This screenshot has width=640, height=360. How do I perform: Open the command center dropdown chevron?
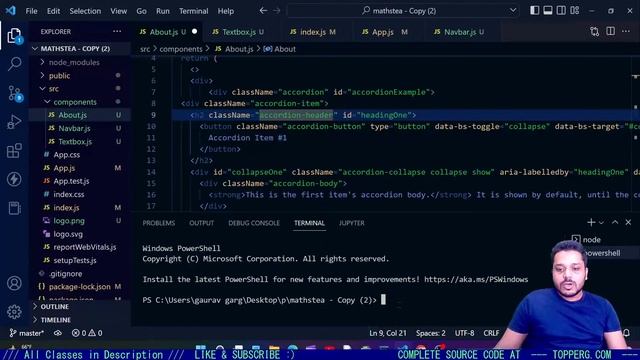pos(513,11)
